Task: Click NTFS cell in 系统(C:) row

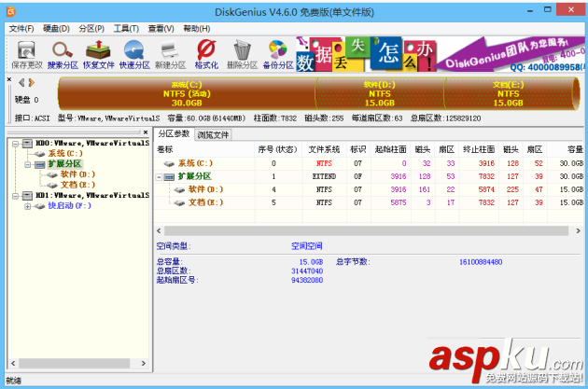Action: click(x=324, y=163)
